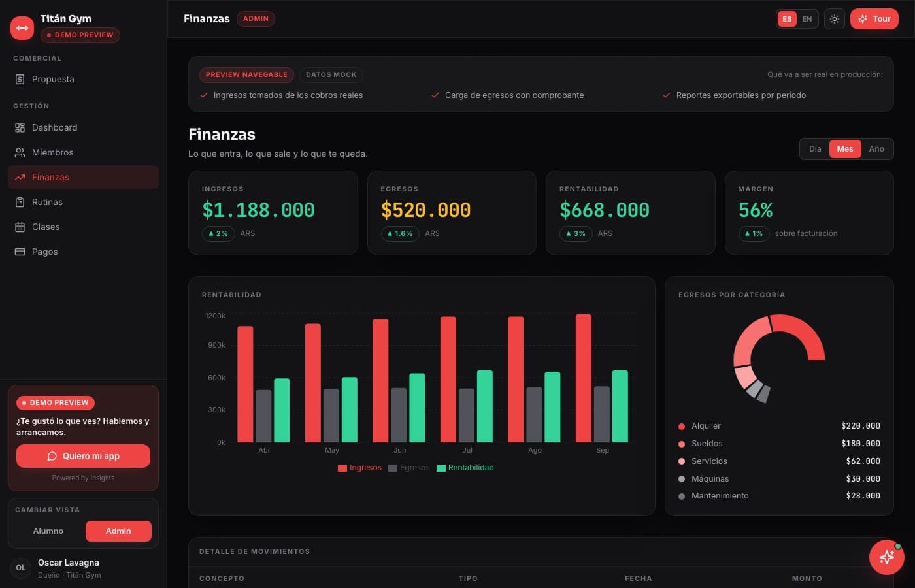Click the Propuesta document icon

[20, 79]
